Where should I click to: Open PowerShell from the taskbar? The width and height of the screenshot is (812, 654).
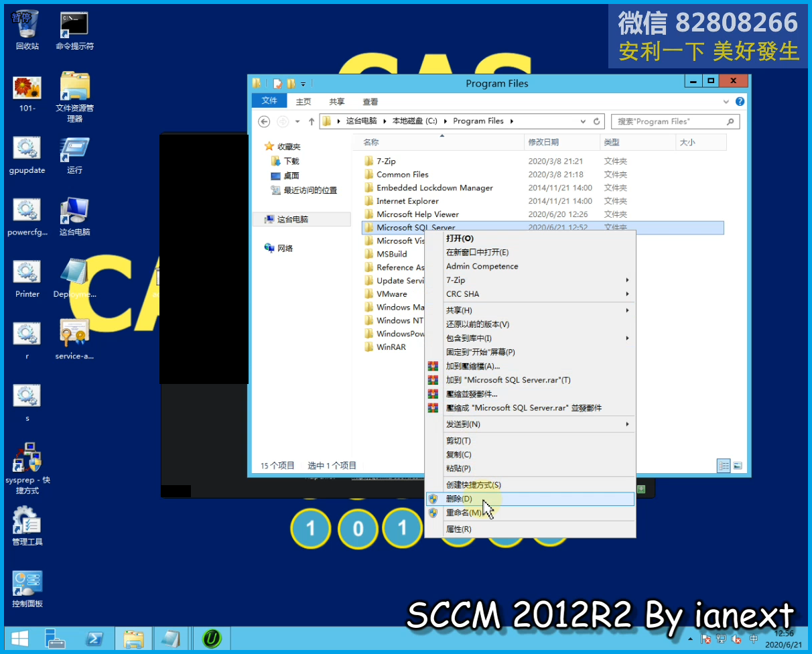(x=94, y=639)
